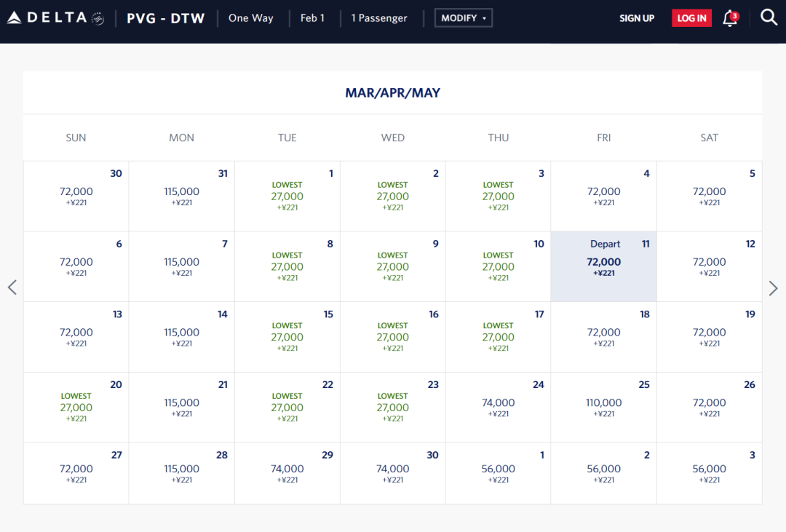Pick Sunday 20 lowest 27,000 fare
This screenshot has width=786, height=532.
click(76, 408)
